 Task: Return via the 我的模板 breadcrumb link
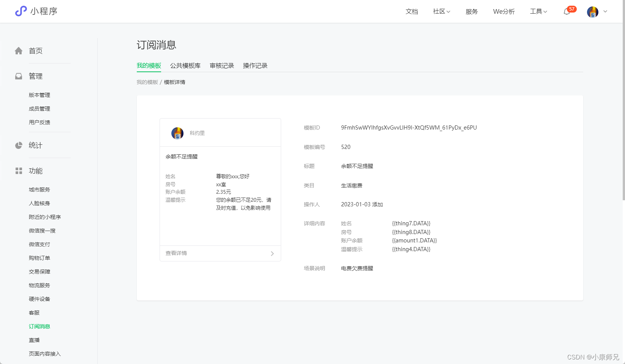pos(147,82)
